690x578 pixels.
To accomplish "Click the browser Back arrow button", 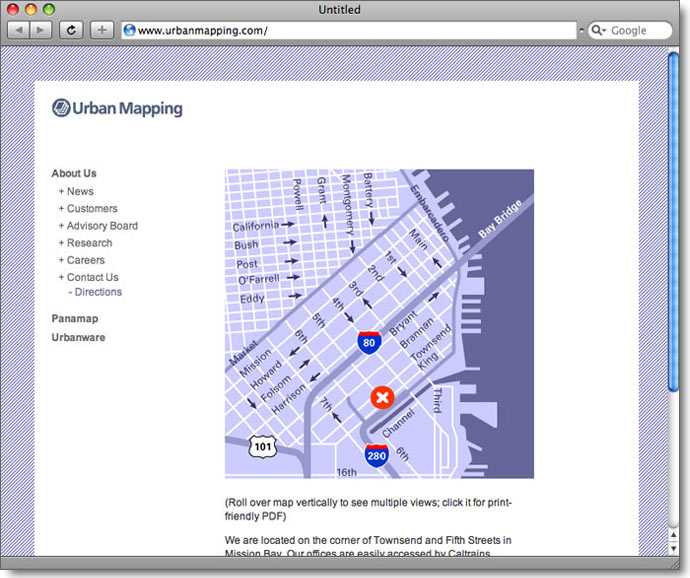I will (x=19, y=30).
